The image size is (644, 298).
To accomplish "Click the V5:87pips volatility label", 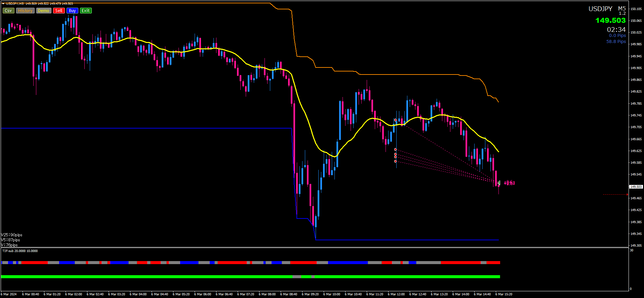I will click(10, 240).
